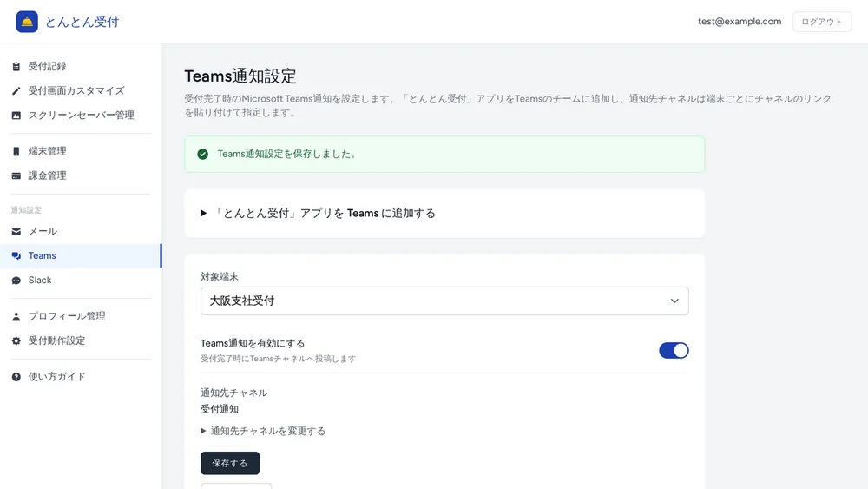Click the 通知設定 sidebar section label
The image size is (868, 489).
(26, 210)
